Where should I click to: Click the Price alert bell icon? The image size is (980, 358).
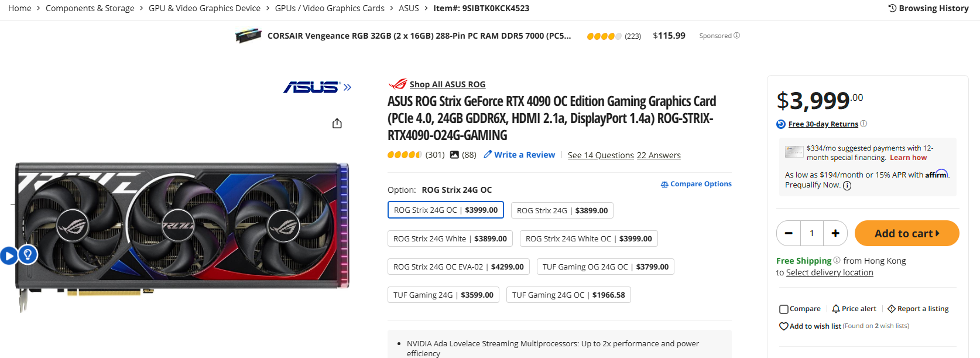(x=836, y=309)
